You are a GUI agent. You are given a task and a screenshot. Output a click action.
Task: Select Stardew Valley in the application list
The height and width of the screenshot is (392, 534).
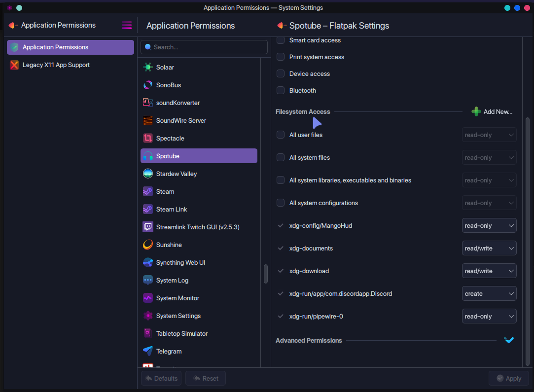point(199,174)
